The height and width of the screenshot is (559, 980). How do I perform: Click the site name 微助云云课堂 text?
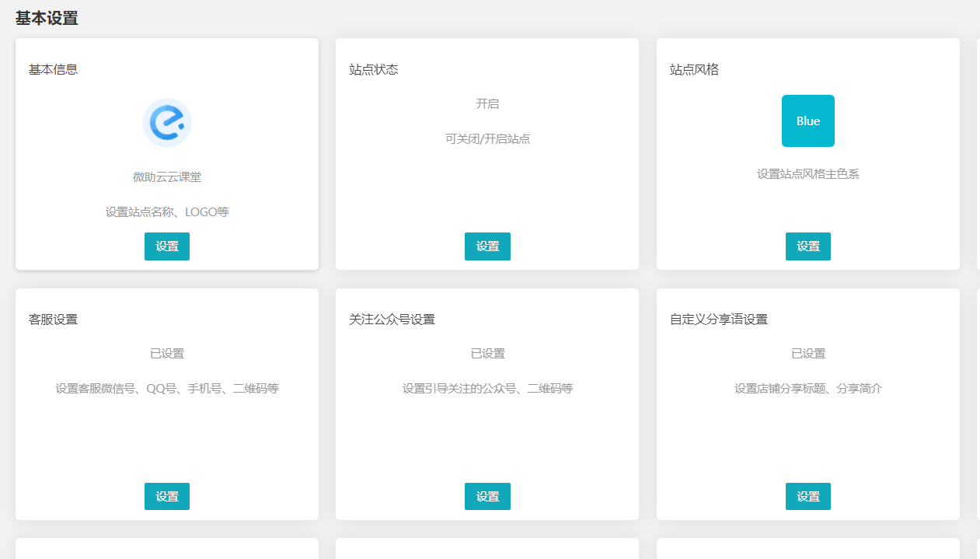click(167, 177)
